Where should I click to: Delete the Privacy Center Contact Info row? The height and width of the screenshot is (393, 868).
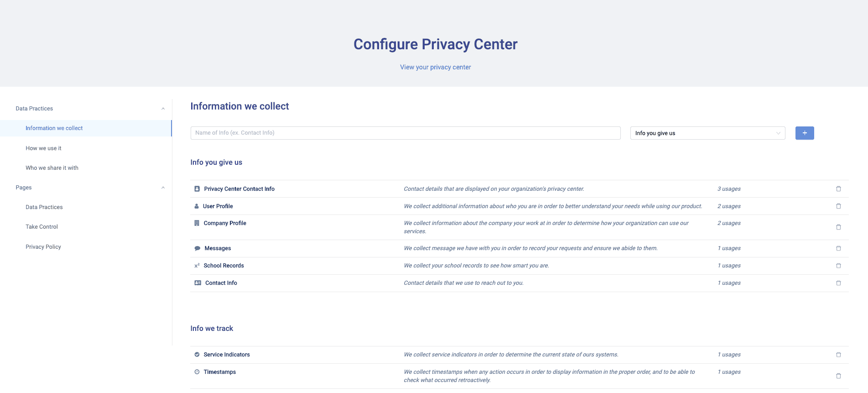(838, 189)
